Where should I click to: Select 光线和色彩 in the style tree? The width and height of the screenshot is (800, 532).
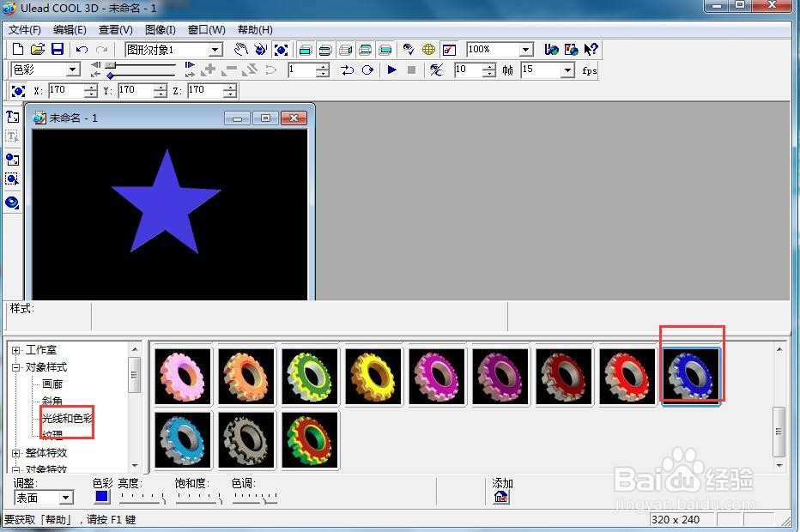pos(67,418)
